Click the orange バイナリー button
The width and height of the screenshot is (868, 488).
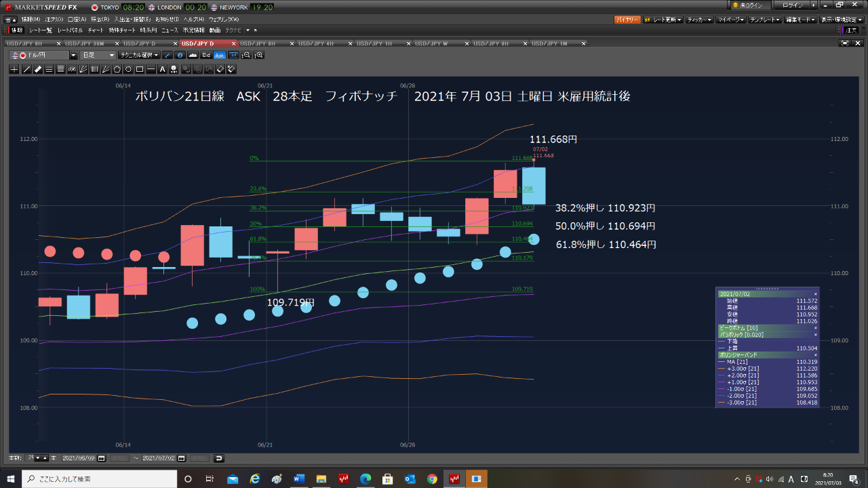[627, 20]
